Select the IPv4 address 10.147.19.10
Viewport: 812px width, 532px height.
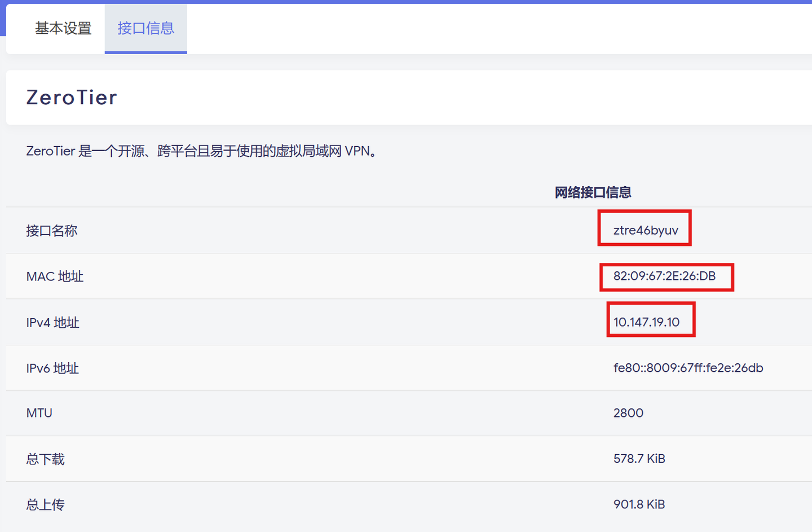[x=650, y=319]
